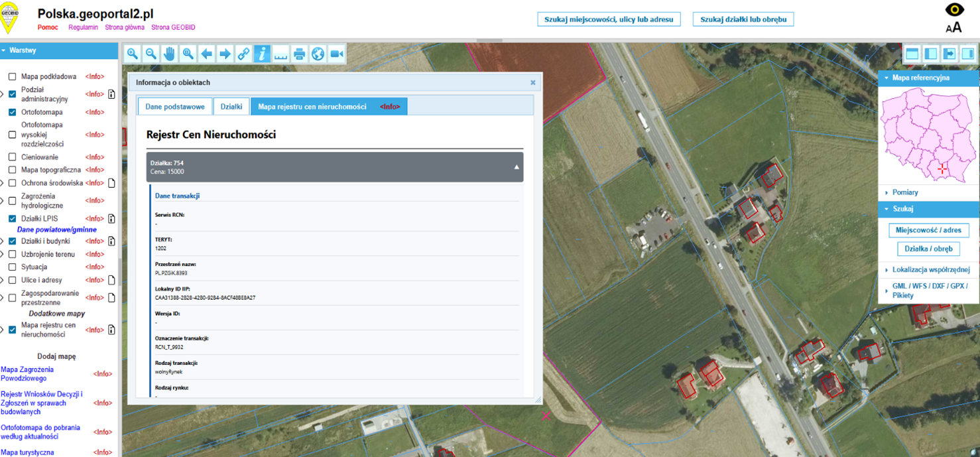Image resolution: width=980 pixels, height=457 pixels.
Task: Click the measurement ruler tool
Action: (x=280, y=54)
